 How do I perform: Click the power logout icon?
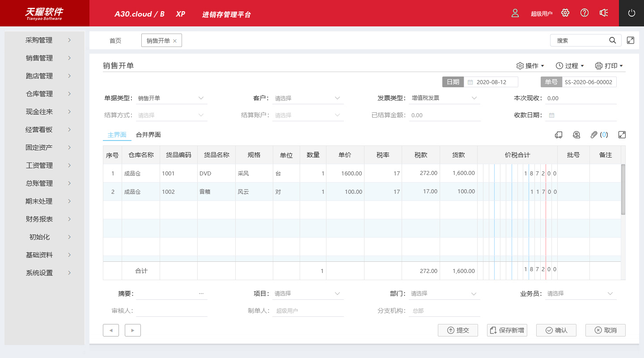[x=631, y=13]
